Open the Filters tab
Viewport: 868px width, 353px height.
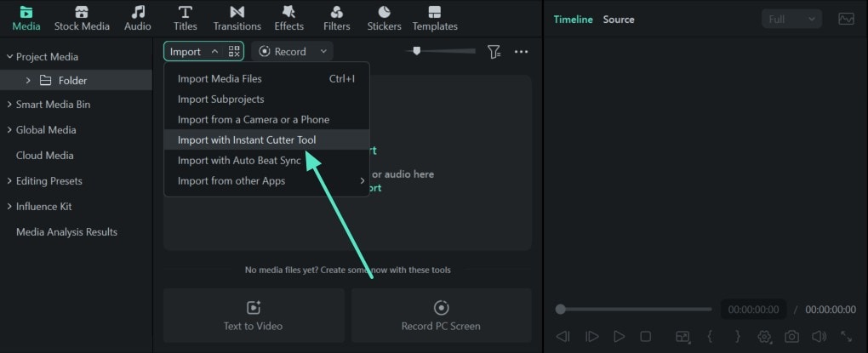[337, 19]
